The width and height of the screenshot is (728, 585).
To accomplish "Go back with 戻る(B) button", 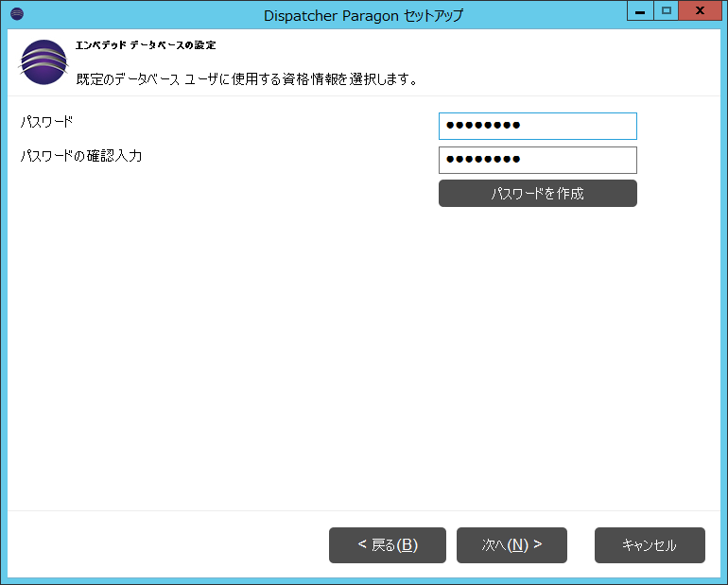I will pyautogui.click(x=388, y=545).
